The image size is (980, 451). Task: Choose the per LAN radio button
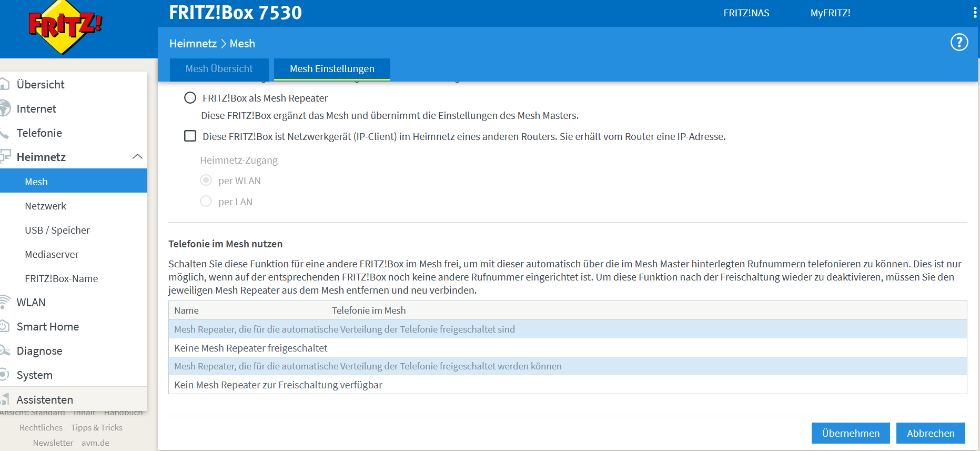pyautogui.click(x=206, y=202)
